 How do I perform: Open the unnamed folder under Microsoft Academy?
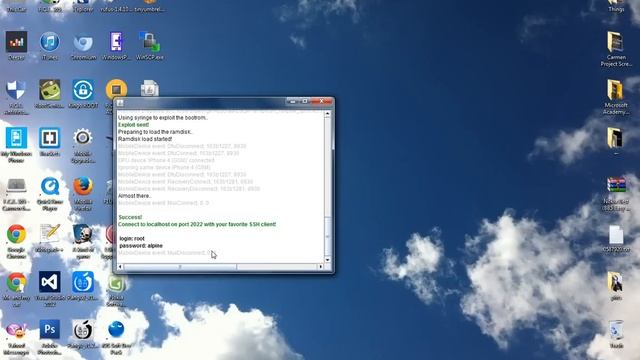tap(616, 138)
